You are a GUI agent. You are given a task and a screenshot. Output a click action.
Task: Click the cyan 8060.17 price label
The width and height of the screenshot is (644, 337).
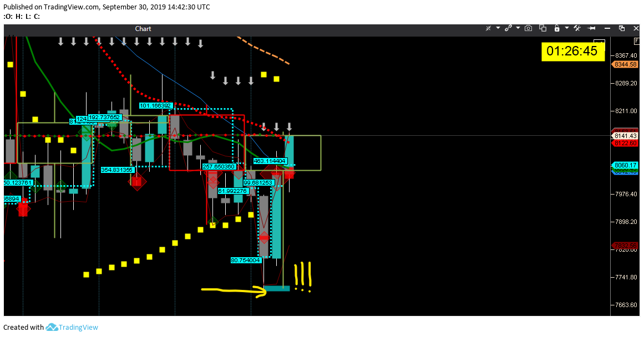625,165
